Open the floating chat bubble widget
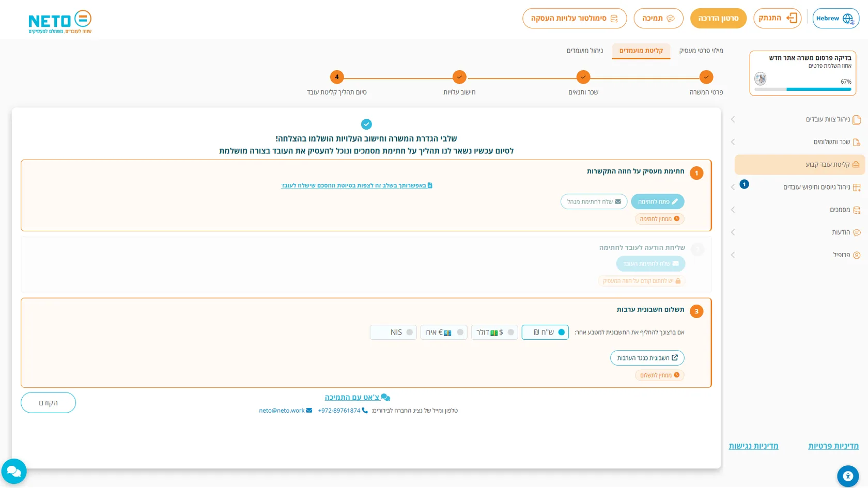868x488 pixels. [14, 471]
